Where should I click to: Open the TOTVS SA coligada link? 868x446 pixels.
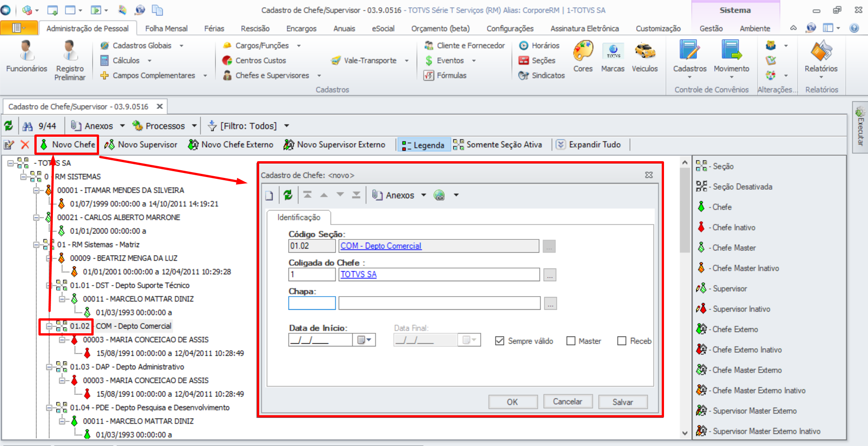(x=358, y=274)
